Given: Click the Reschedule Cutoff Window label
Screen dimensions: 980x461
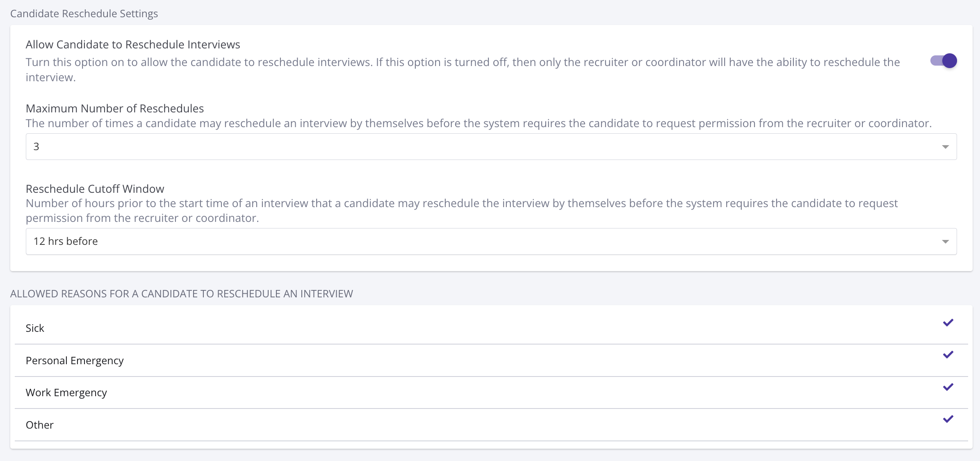Looking at the screenshot, I should pyautogui.click(x=95, y=189).
